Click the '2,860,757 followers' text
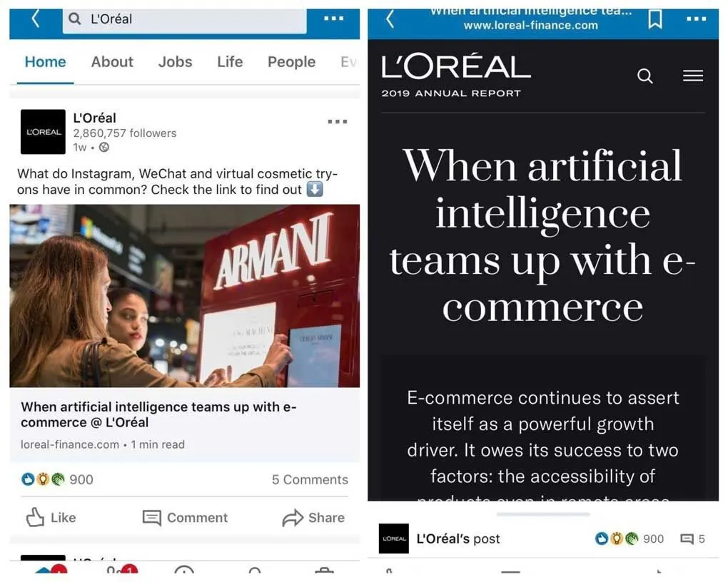The image size is (728, 582). [125, 133]
